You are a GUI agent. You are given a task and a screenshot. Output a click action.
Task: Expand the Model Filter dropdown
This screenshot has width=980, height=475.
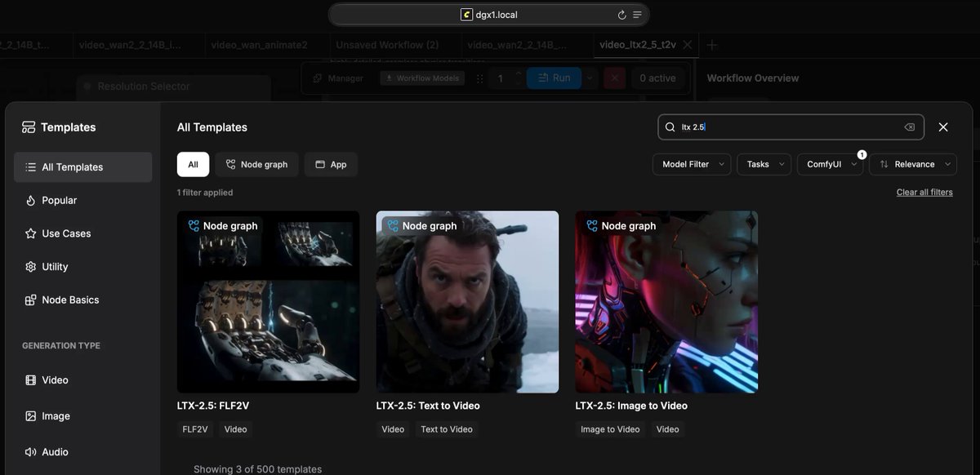coord(692,164)
